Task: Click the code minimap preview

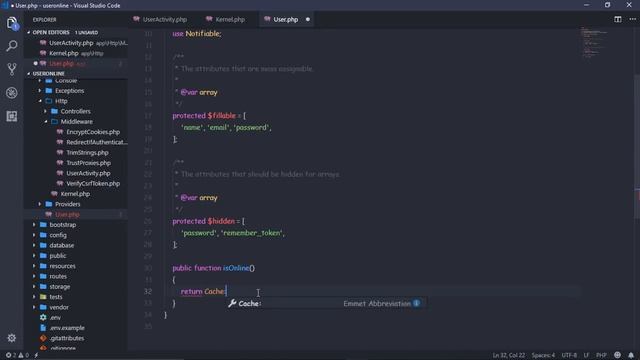Action: 594,43
